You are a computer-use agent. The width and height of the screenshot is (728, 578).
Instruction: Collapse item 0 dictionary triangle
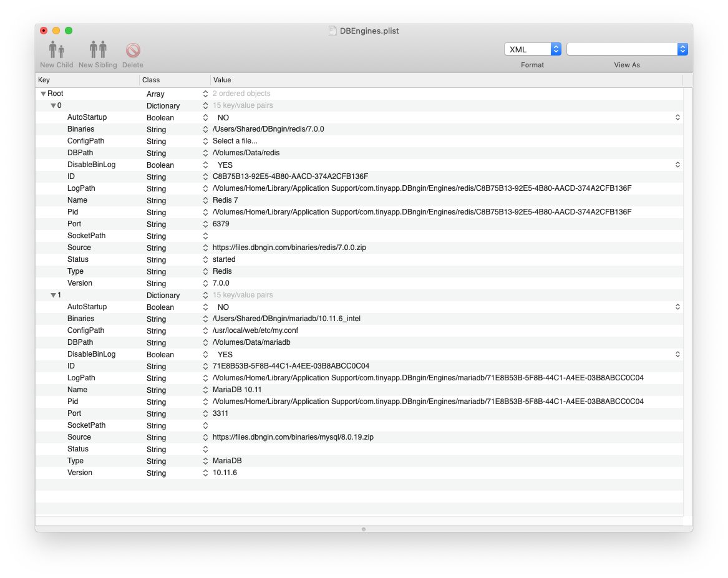coord(54,106)
